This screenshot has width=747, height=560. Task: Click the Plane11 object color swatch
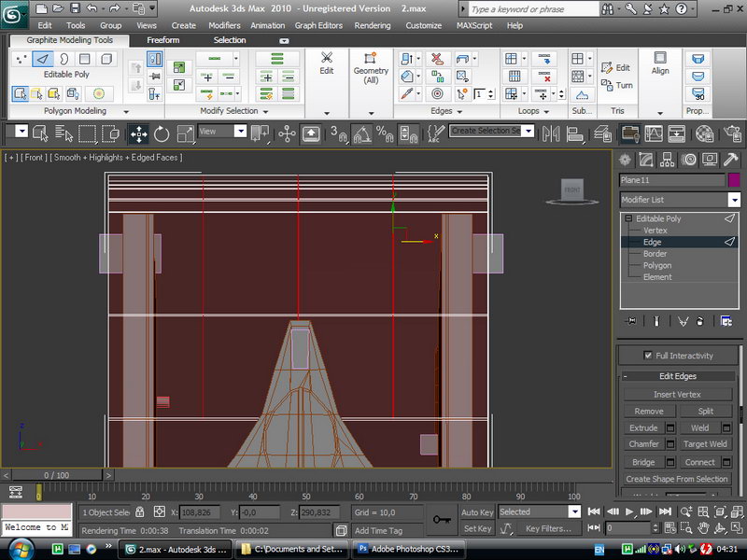coord(734,179)
